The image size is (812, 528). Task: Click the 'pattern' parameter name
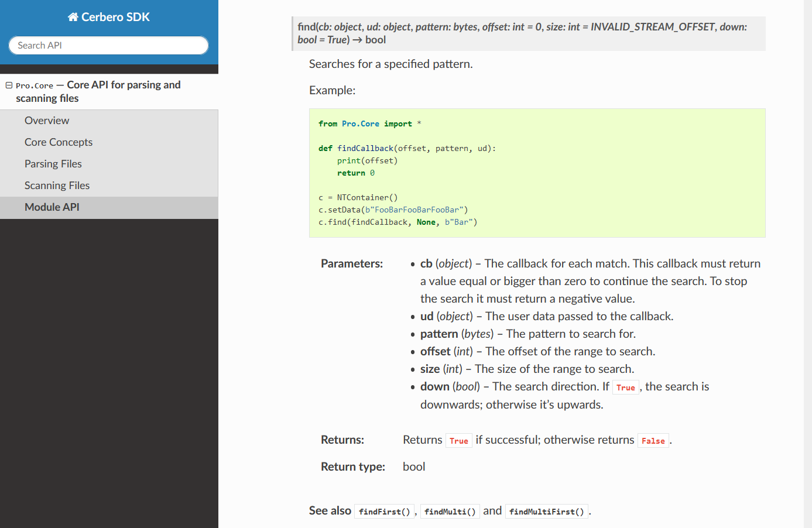pyautogui.click(x=439, y=334)
